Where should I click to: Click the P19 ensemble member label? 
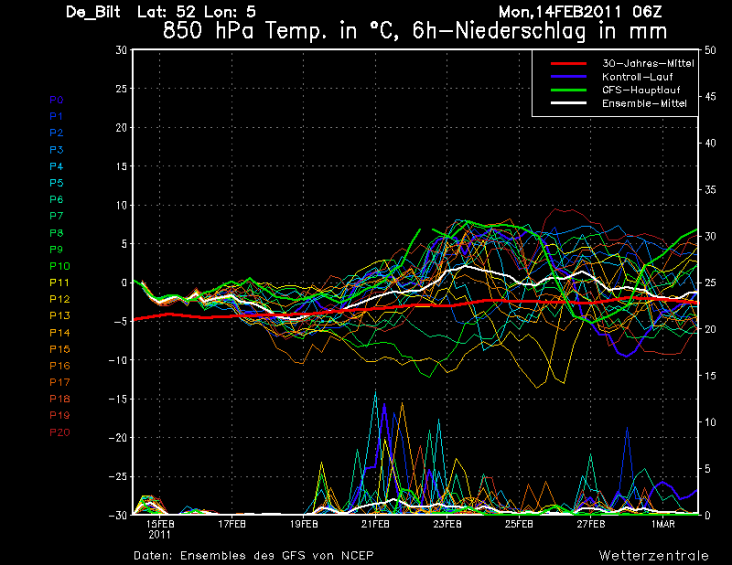click(60, 416)
